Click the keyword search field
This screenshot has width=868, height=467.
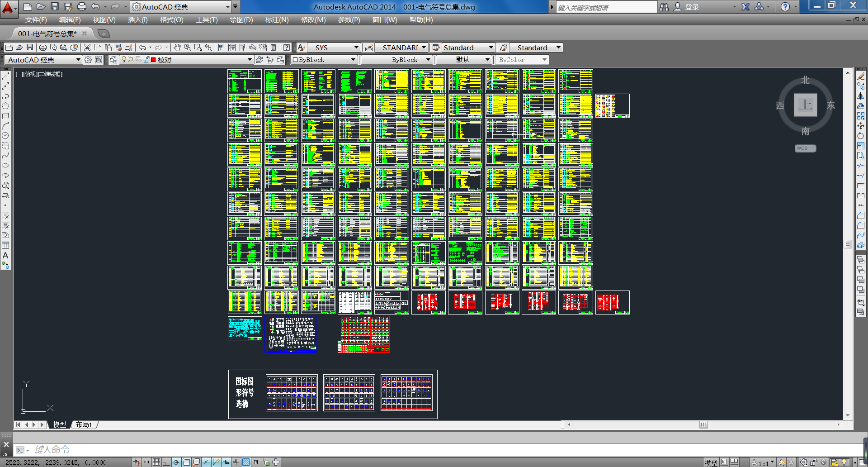point(606,7)
